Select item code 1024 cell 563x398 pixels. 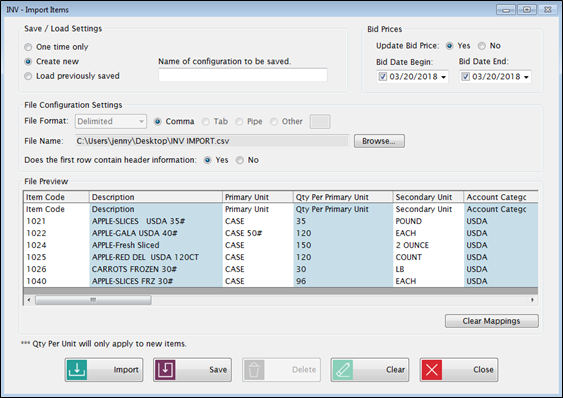point(56,245)
